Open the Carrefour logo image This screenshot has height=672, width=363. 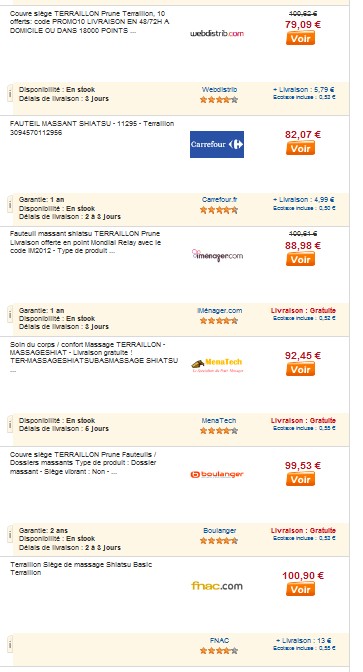tap(217, 144)
